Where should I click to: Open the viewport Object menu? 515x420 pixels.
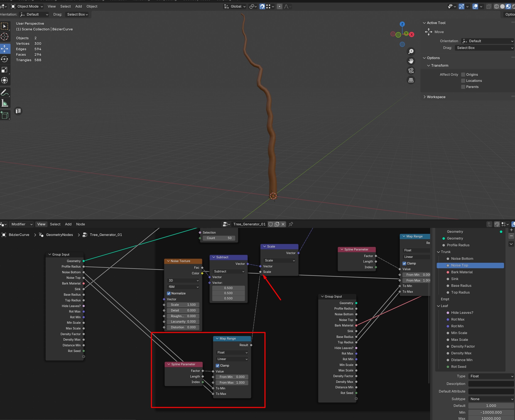92,7
